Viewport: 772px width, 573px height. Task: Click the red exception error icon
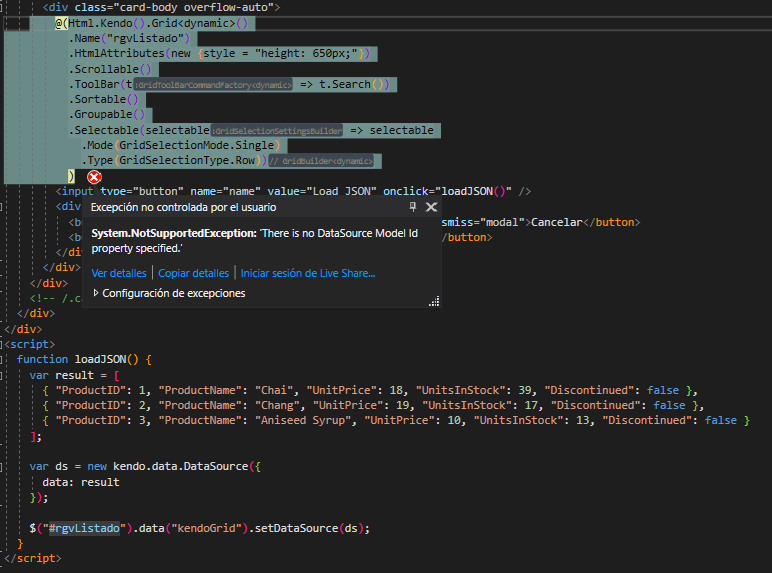94,176
